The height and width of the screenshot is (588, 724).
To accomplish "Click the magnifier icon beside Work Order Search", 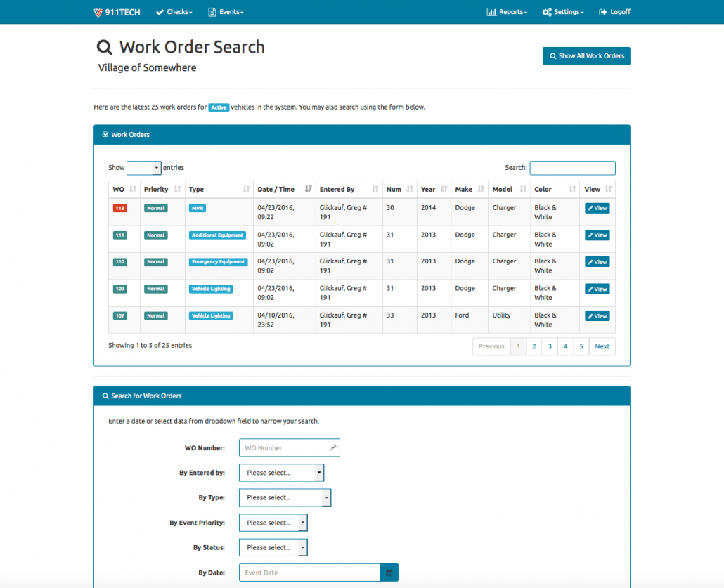I will point(104,46).
